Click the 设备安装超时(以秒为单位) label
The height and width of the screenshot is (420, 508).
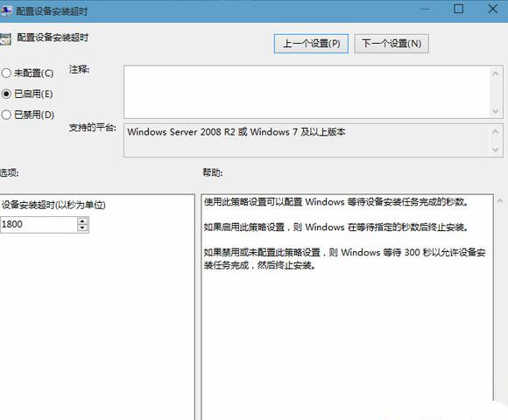(x=53, y=205)
